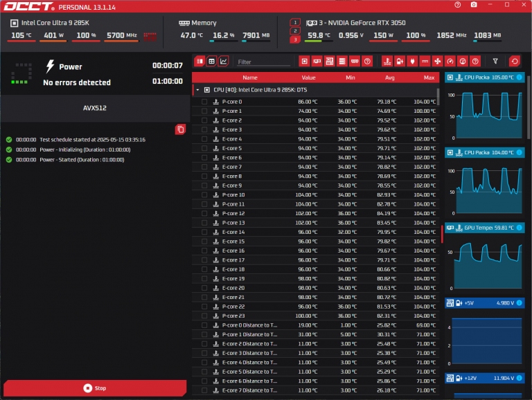Sort by the Name column header
This screenshot has height=400, width=532.
pyautogui.click(x=250, y=78)
